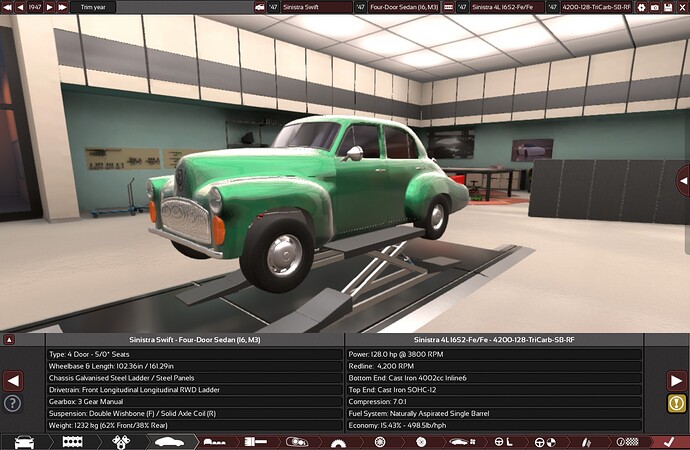Open the 4200-128-TriCarb-SB-RF variant selector
Image resolution: width=690 pixels, height=450 pixels.
pos(596,6)
